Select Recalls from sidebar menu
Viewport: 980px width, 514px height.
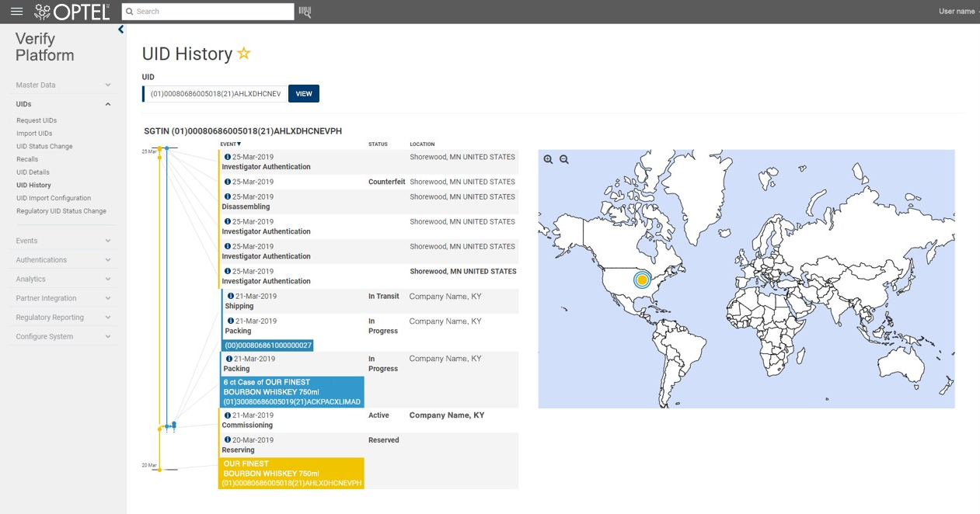point(27,159)
